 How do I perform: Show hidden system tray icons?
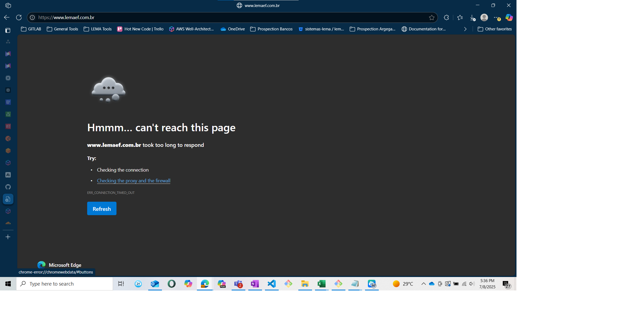pyautogui.click(x=423, y=284)
